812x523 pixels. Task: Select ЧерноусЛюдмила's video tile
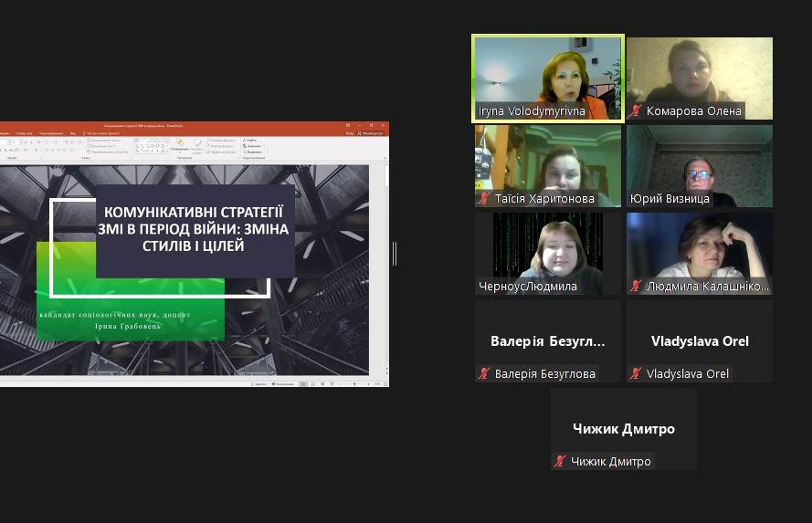pos(547,253)
